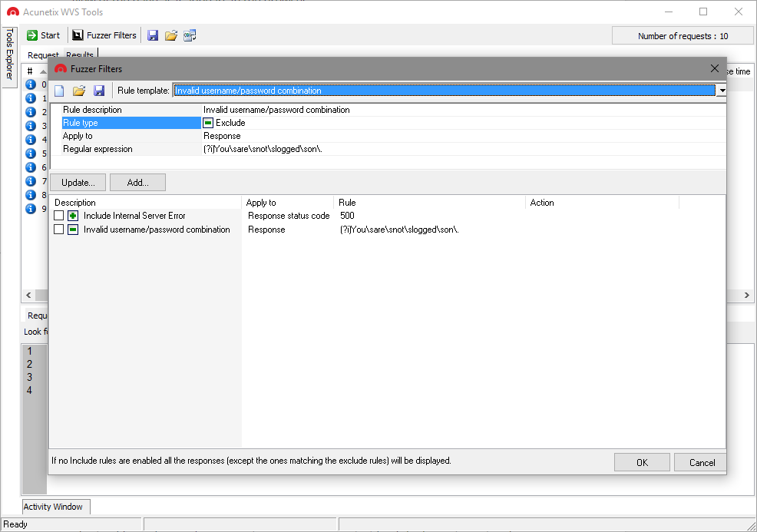Click Number of requests : 10 field
The image size is (757, 532).
[683, 36]
